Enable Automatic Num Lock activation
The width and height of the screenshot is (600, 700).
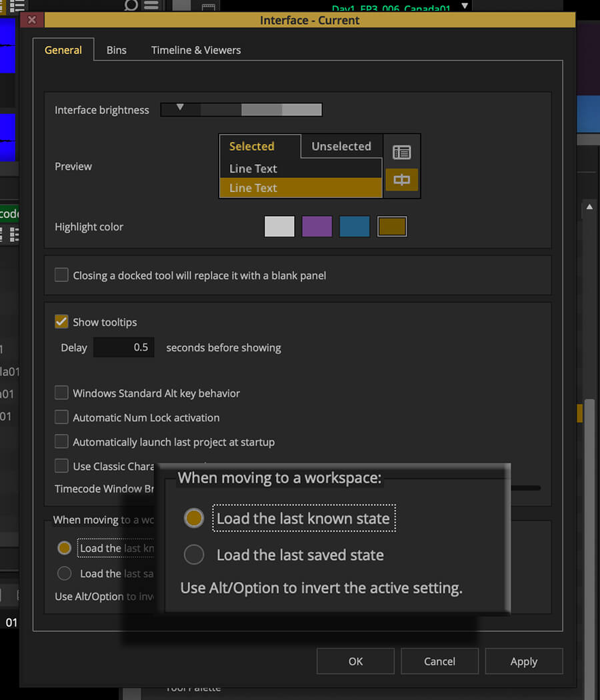[61, 417]
